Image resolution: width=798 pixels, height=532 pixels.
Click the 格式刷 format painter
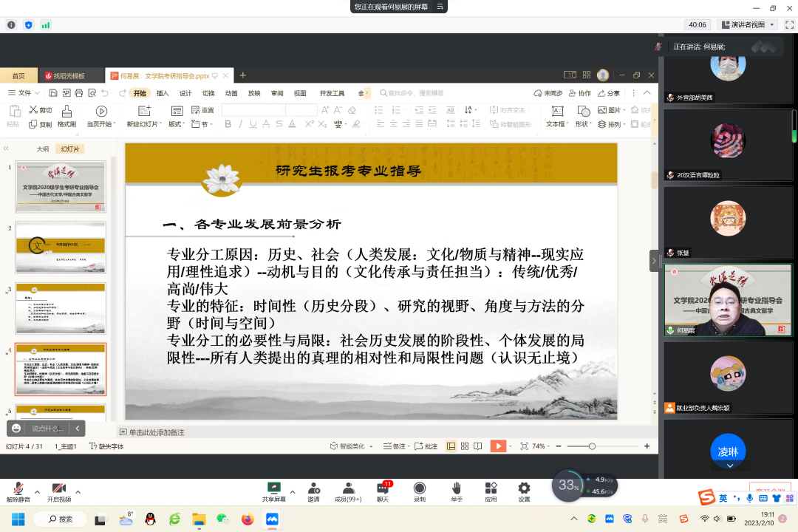coord(66,117)
